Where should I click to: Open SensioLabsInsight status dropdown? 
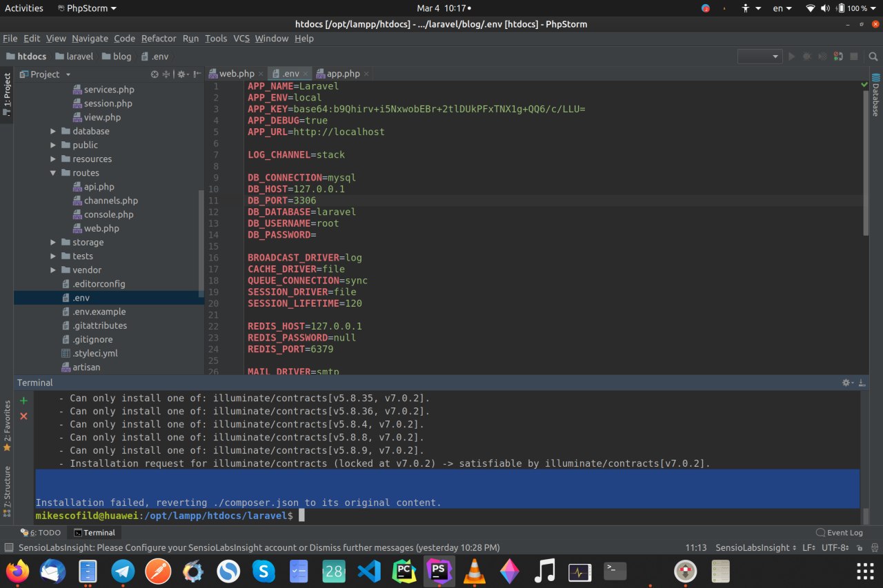coord(755,547)
